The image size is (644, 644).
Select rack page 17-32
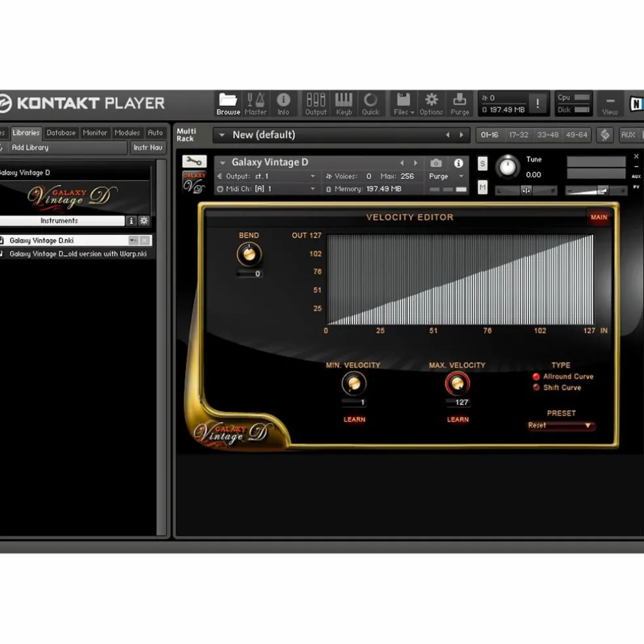pos(518,135)
